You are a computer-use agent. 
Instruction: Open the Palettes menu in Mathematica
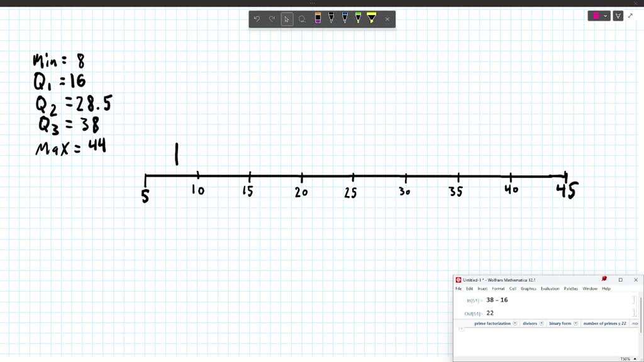tap(570, 288)
